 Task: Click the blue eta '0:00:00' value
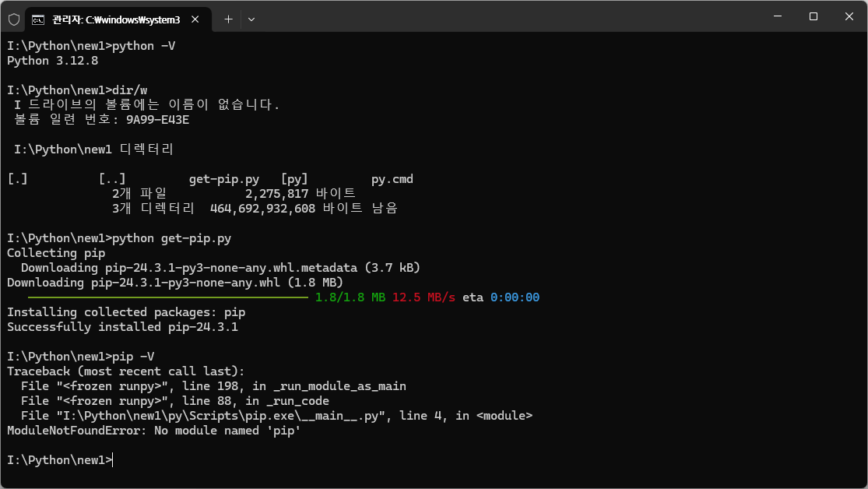coord(515,297)
